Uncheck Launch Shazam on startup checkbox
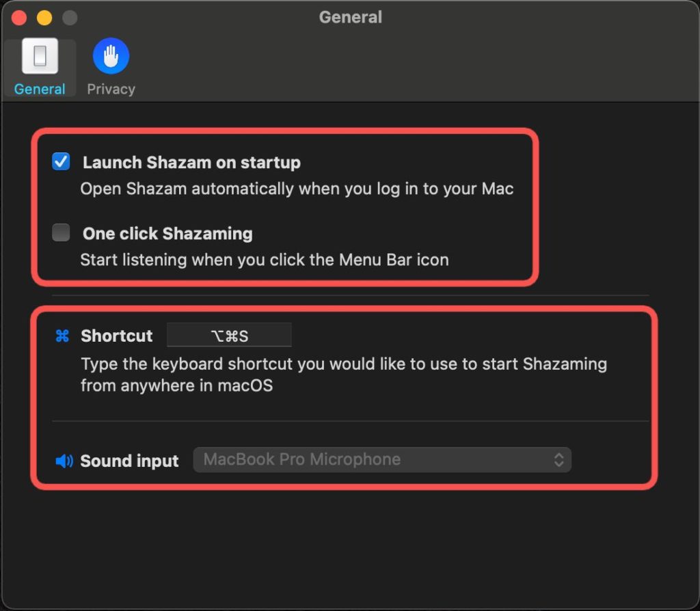This screenshot has height=611, width=700. [61, 161]
